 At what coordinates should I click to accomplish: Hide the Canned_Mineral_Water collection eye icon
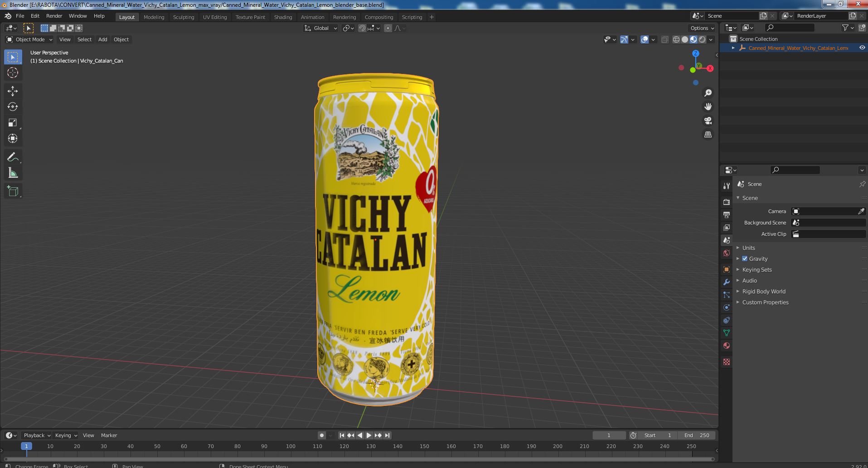click(862, 48)
